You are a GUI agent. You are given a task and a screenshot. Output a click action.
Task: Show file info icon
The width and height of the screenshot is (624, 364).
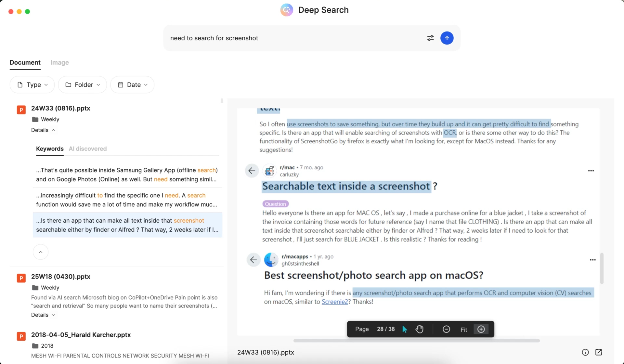pyautogui.click(x=585, y=352)
